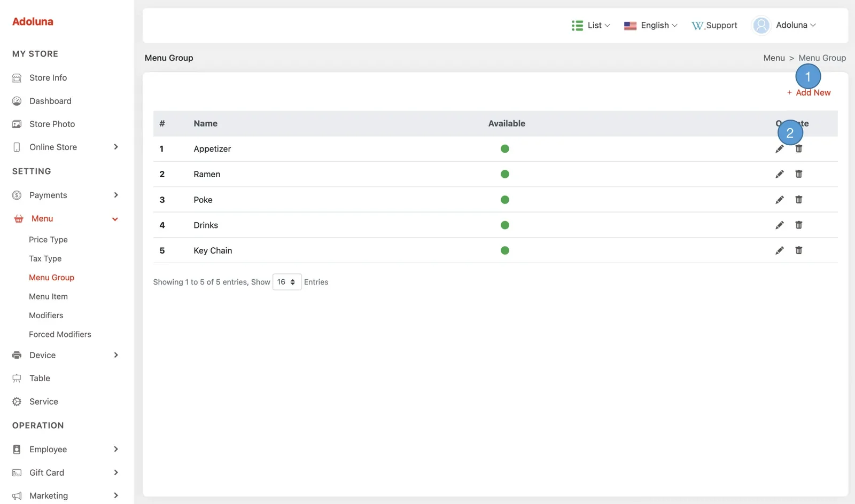Click the US flag language icon
The image size is (855, 504).
631,26
